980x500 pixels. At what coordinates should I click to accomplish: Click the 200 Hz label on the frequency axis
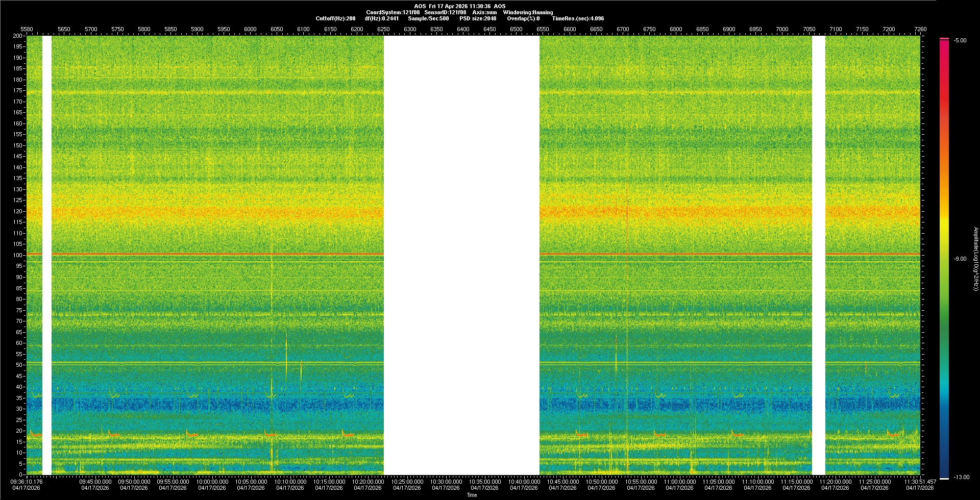click(x=18, y=36)
